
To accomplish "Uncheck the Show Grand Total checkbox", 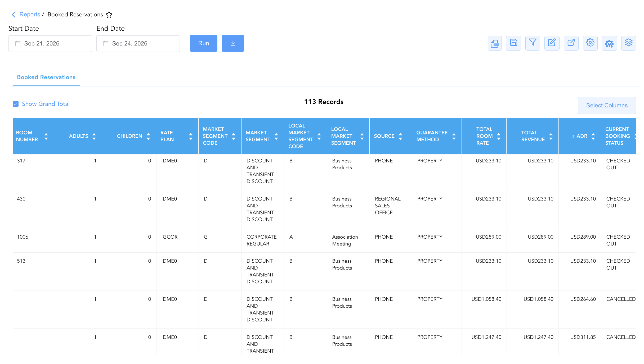I will pyautogui.click(x=16, y=104).
